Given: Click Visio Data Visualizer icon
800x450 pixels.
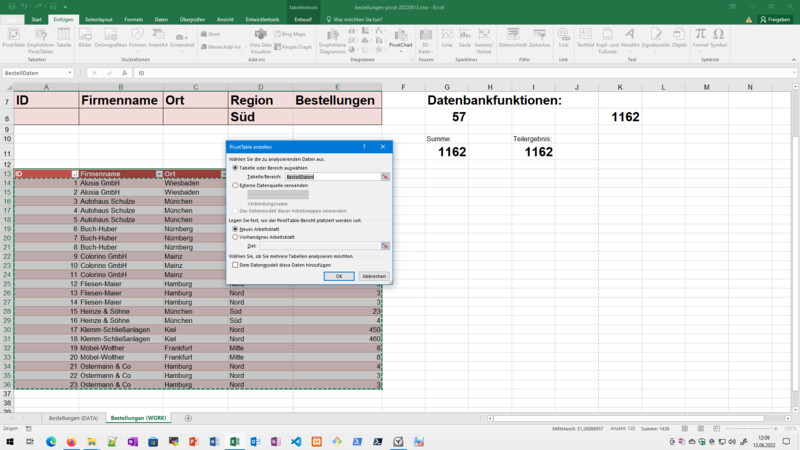Looking at the screenshot, I should tap(261, 41).
